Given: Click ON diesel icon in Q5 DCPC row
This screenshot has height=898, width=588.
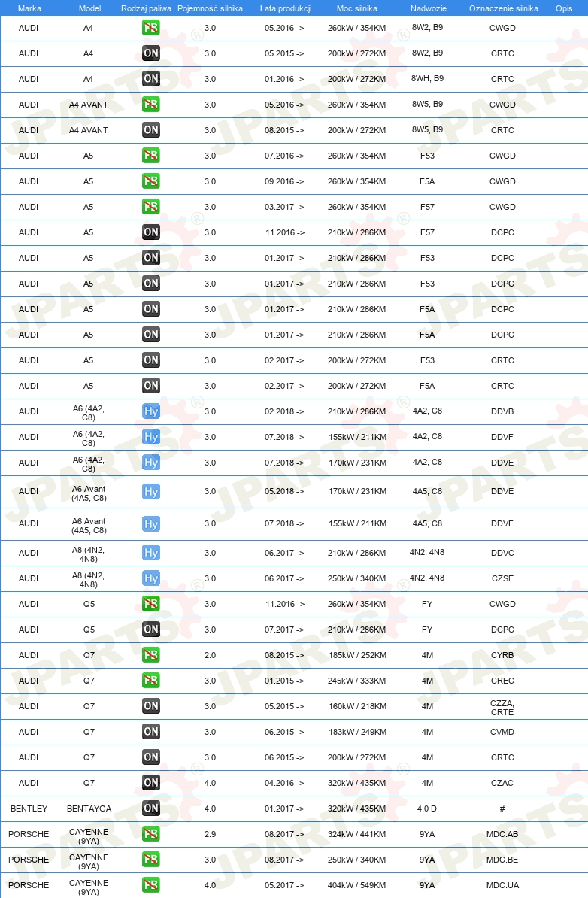Looking at the screenshot, I should click(151, 630).
